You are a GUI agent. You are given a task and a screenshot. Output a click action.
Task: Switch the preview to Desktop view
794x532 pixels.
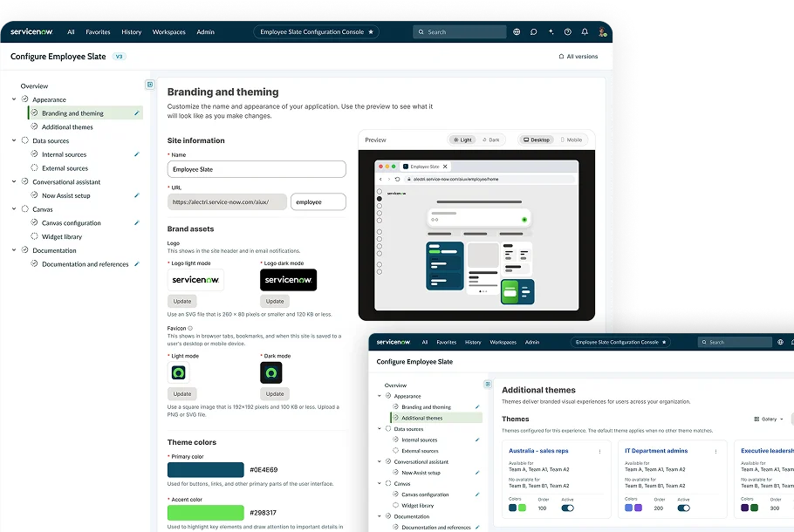(537, 140)
